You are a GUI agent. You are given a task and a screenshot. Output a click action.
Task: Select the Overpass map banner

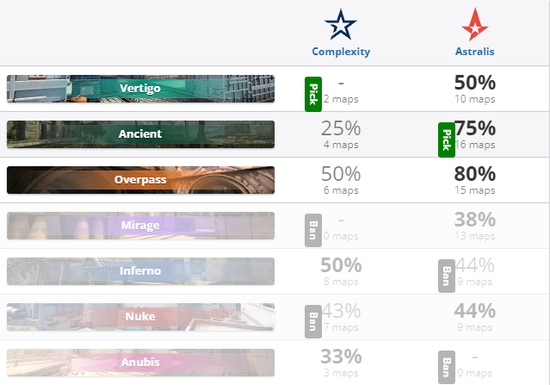(141, 180)
